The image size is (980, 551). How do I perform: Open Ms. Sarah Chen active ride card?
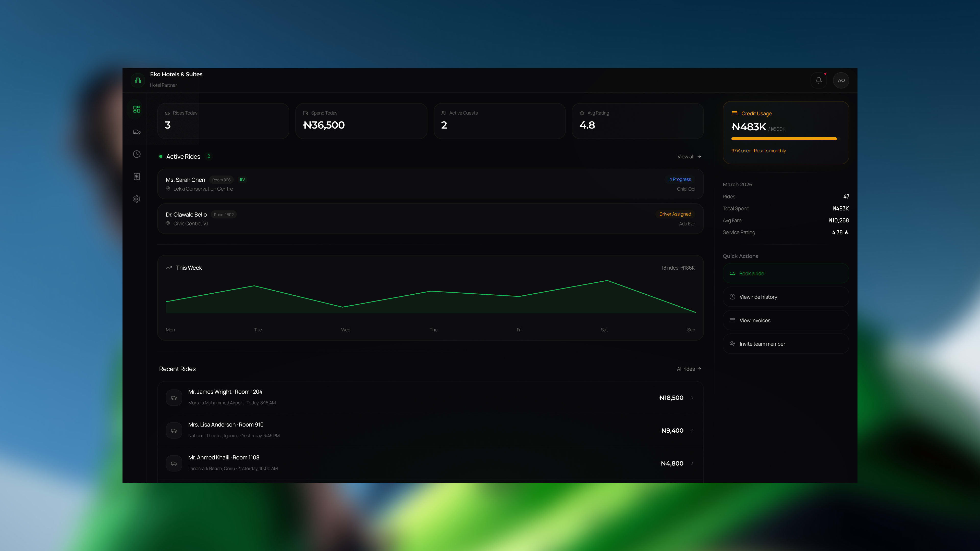tap(430, 184)
